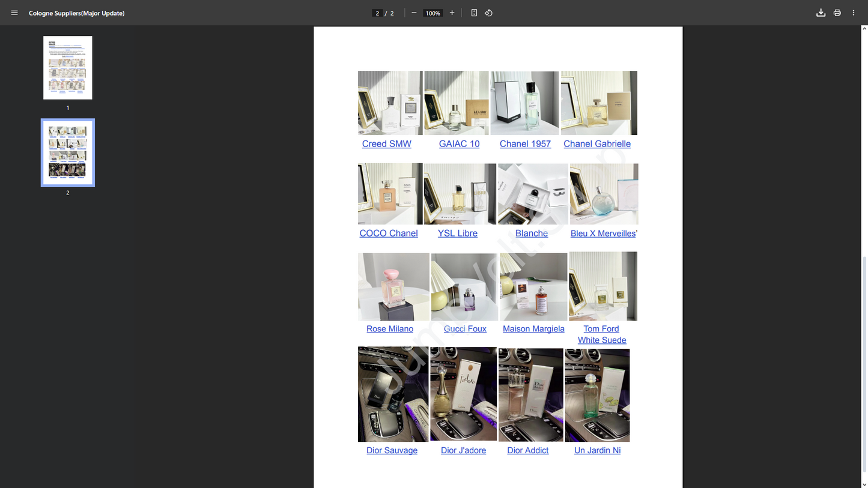
Task: Click the vertical scrollbar down arrow
Action: tap(864, 484)
